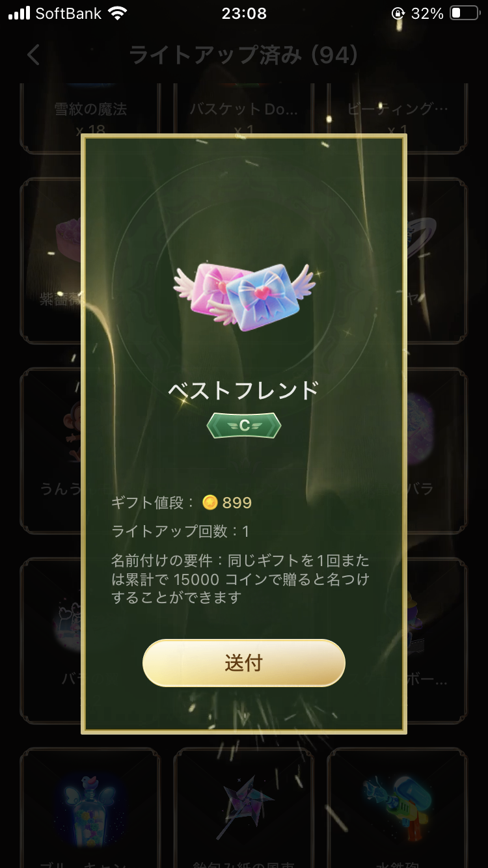Image resolution: width=488 pixels, height=868 pixels.
Task: Tap the ライトアップ回数 count line
Action: coord(180,532)
